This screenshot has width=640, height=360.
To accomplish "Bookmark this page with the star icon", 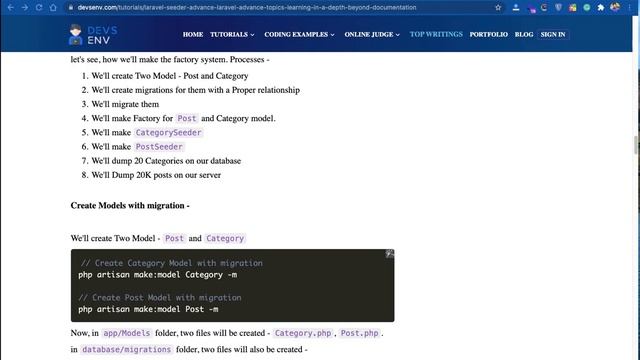I will [498, 7].
